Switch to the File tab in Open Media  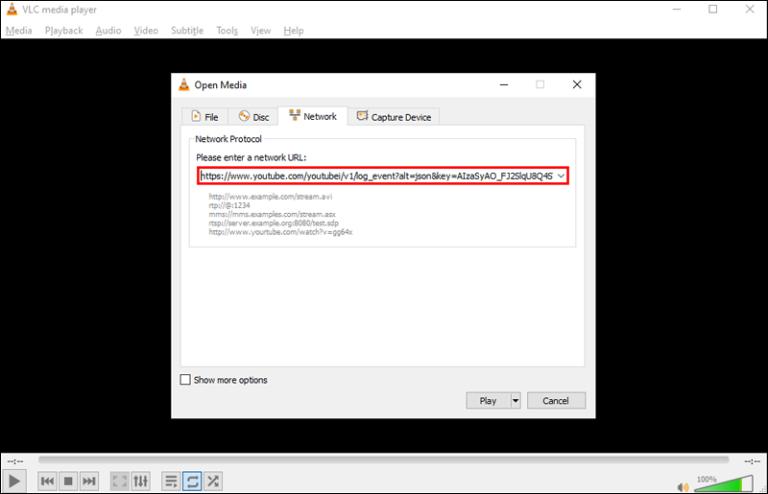click(205, 117)
